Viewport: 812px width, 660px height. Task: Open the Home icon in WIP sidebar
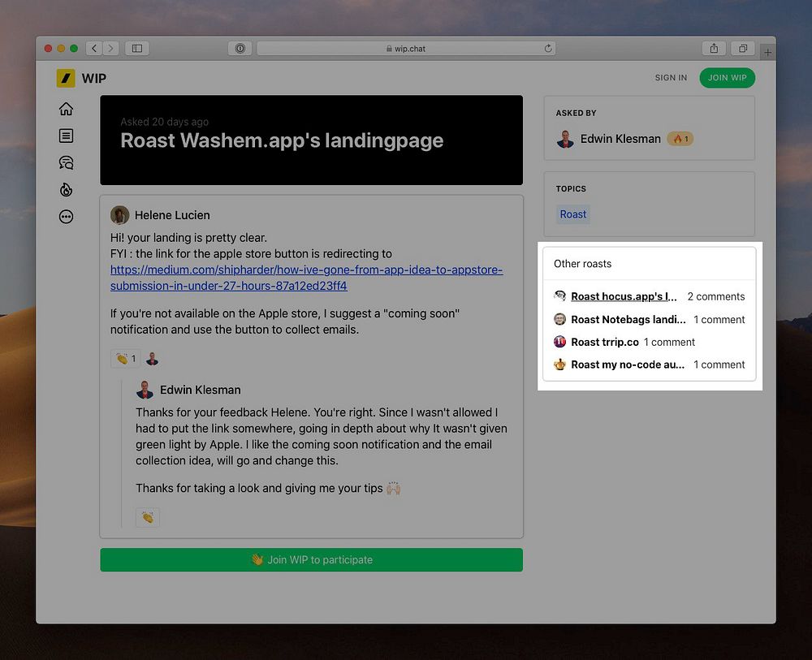pos(66,109)
